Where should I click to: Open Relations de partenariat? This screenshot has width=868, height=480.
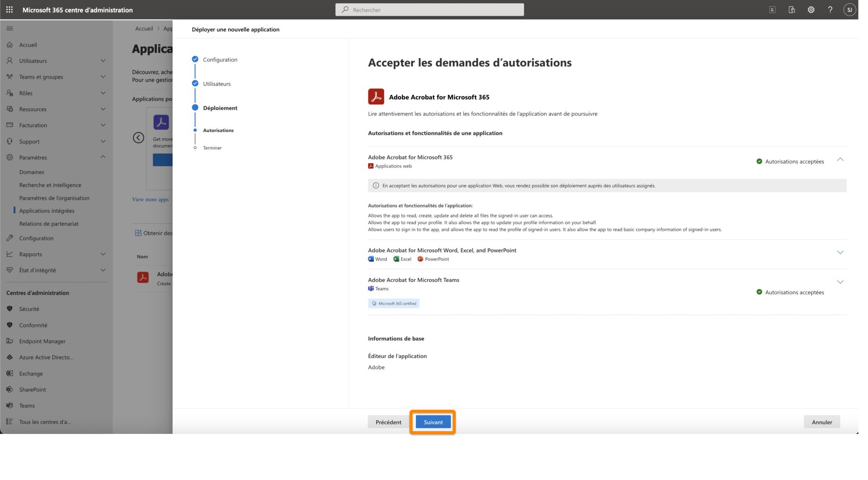pyautogui.click(x=49, y=224)
